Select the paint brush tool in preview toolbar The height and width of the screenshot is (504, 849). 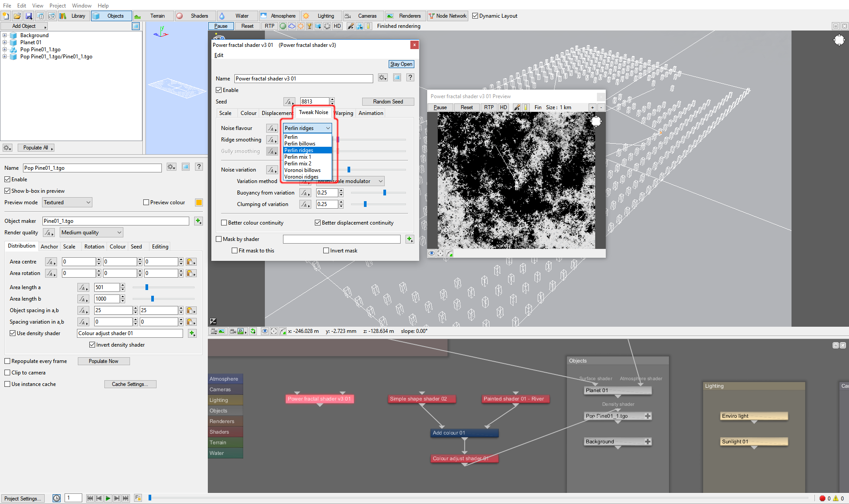click(x=351, y=26)
